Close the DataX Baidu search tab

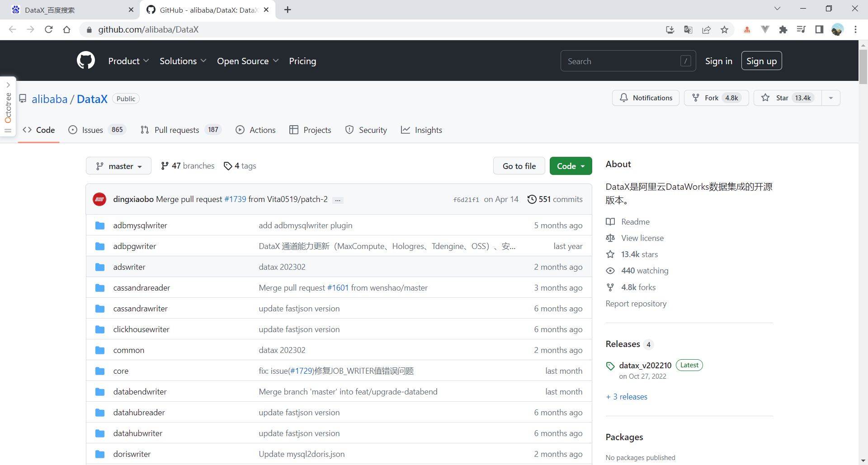click(131, 9)
